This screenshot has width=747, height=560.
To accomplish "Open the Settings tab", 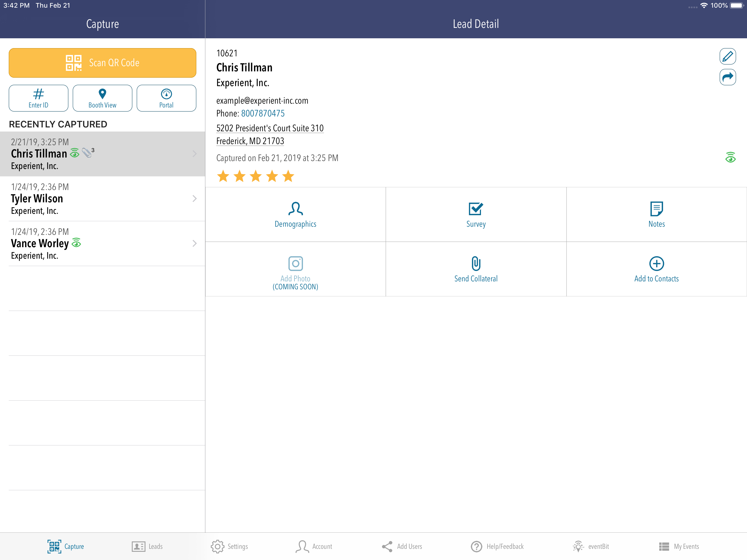I will 229,546.
